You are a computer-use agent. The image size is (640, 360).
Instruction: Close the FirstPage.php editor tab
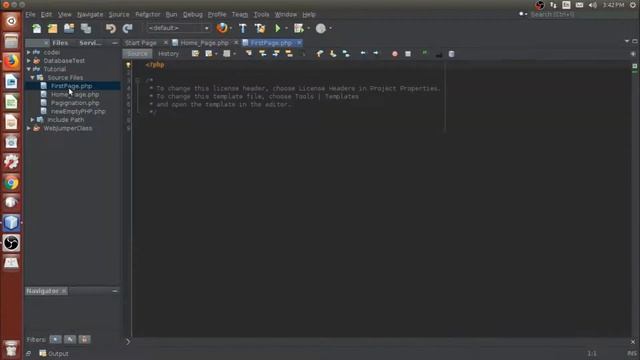click(299, 42)
